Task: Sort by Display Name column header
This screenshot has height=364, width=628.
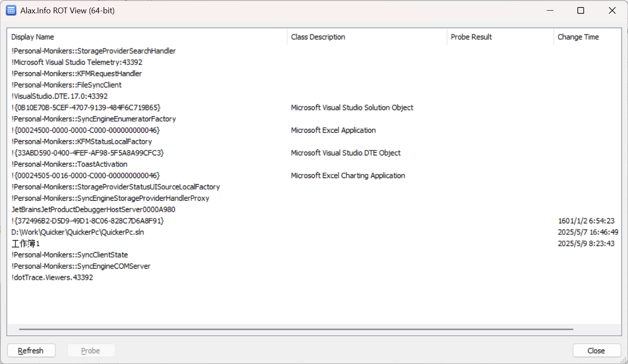Action: (x=147, y=37)
